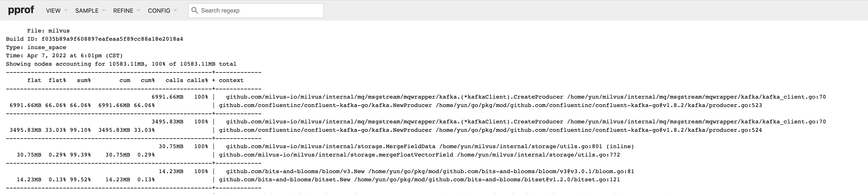Open the SAMPLE menu
The image size is (868, 194).
tap(87, 10)
